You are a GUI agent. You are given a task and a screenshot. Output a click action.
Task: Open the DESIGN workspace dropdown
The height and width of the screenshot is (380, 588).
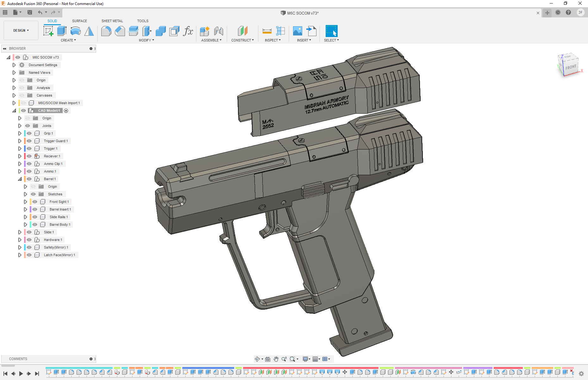point(21,30)
